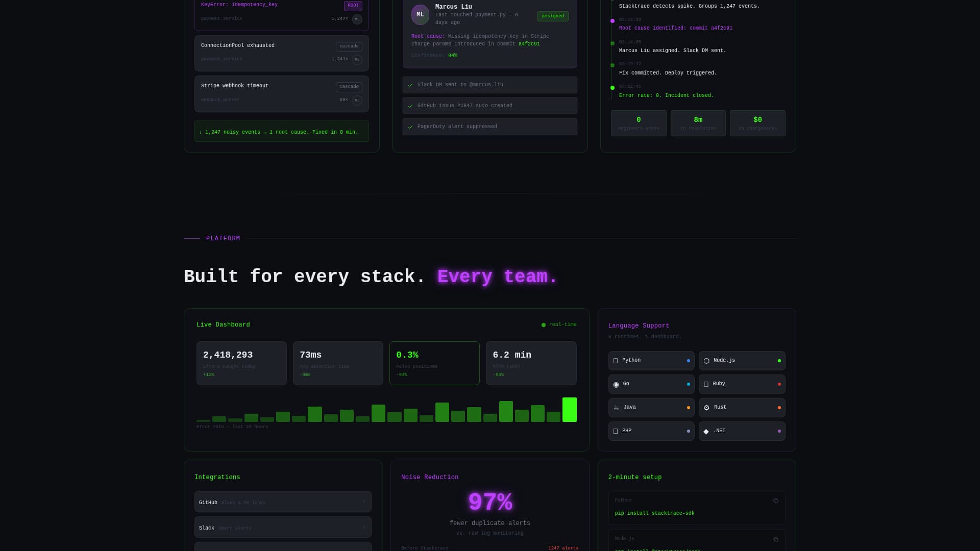Click the PHP language icon

tap(616, 431)
